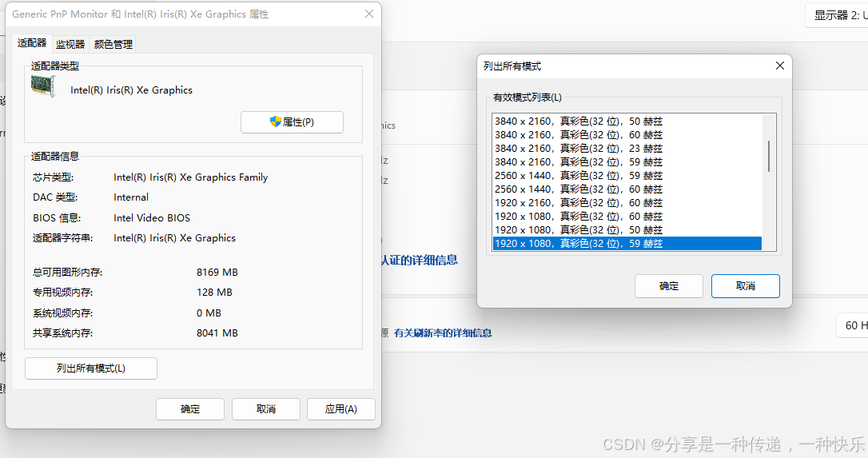The image size is (868, 458).
Task: Open 有关刷新率的详细信息 link in Settings
Action: click(x=443, y=333)
